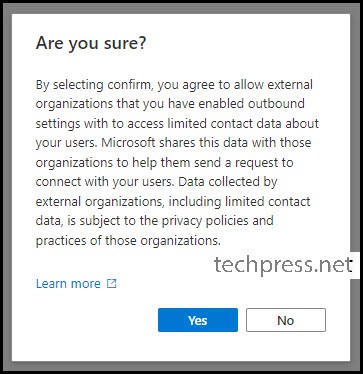The width and height of the screenshot is (363, 374).
Task: Click the word "Microsoft" in the paragraph
Action: pyautogui.click(x=128, y=143)
